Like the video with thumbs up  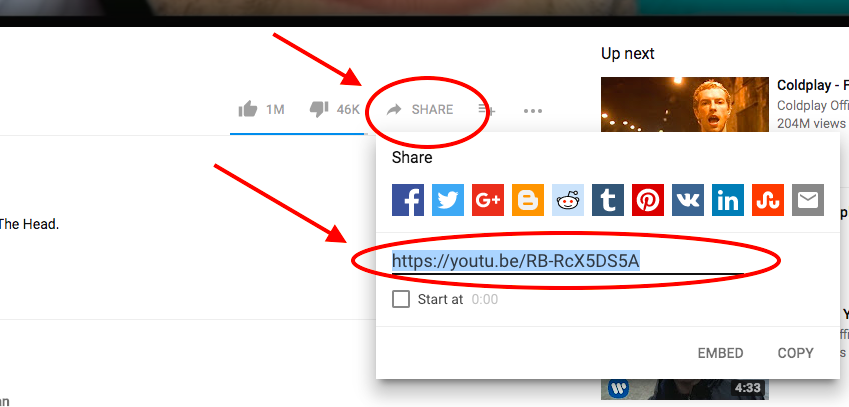point(247,109)
